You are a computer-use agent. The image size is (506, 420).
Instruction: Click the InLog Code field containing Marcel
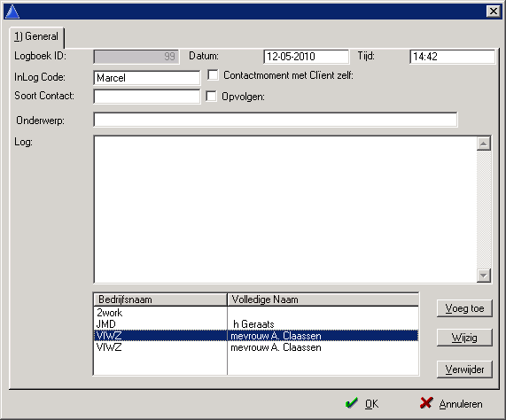click(x=147, y=78)
